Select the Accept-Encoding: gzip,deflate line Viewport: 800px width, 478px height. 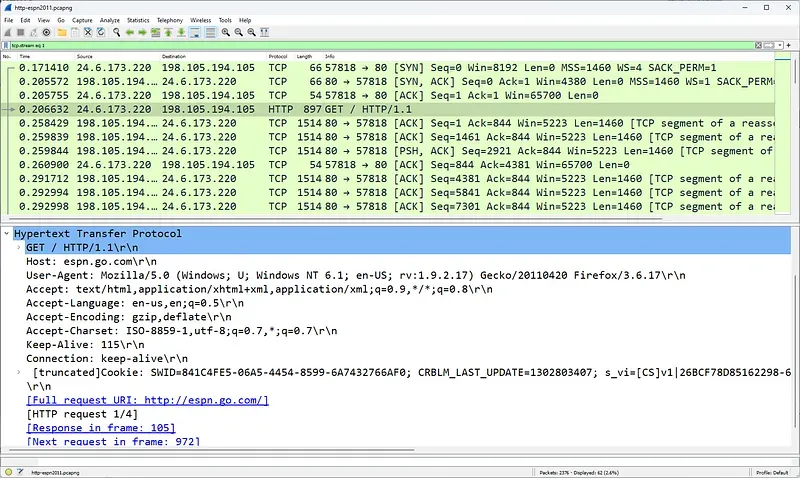coord(129,317)
